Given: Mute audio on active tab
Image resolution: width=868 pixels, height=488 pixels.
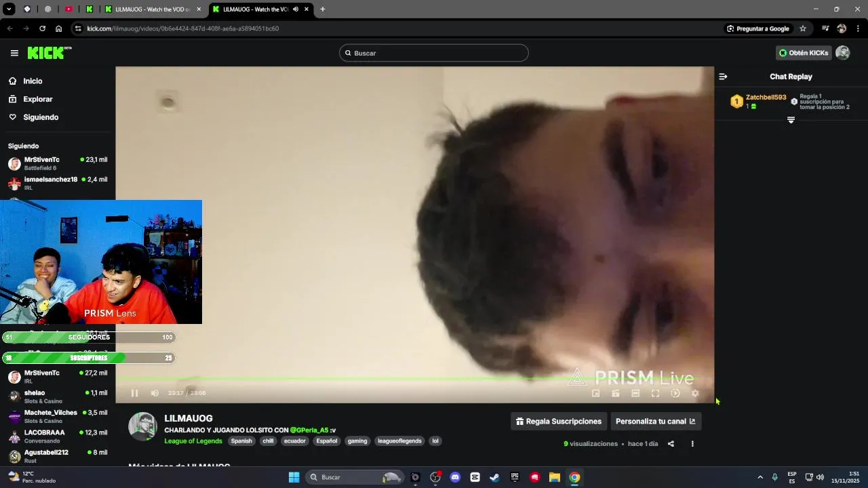Looking at the screenshot, I should point(296,9).
